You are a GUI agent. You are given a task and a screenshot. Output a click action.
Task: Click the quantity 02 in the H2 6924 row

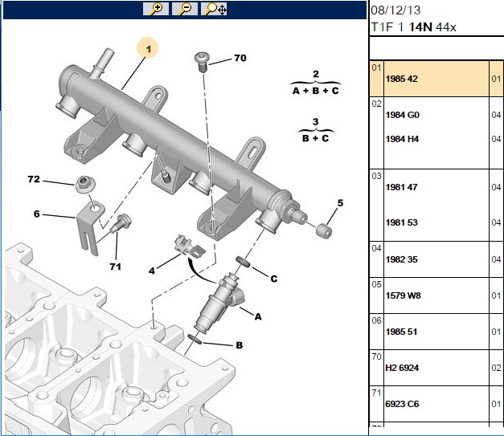(496, 368)
